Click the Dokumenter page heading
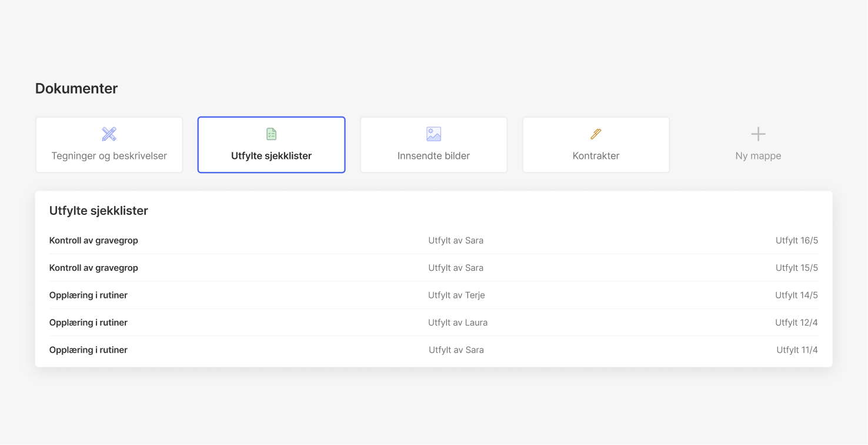The height and width of the screenshot is (445, 868). point(76,88)
